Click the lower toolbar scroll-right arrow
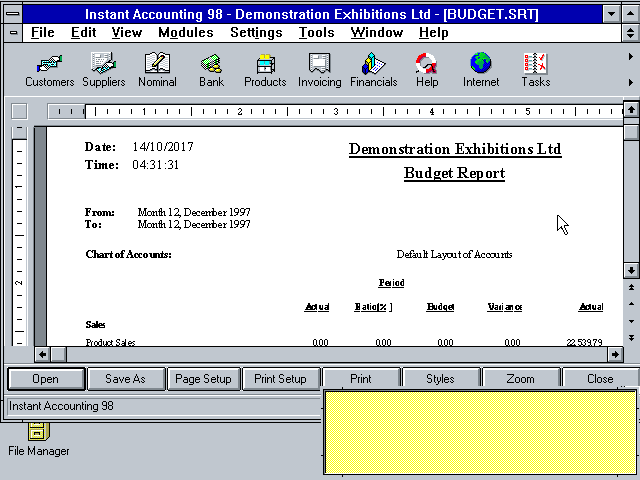The image size is (640, 480). [x=631, y=82]
